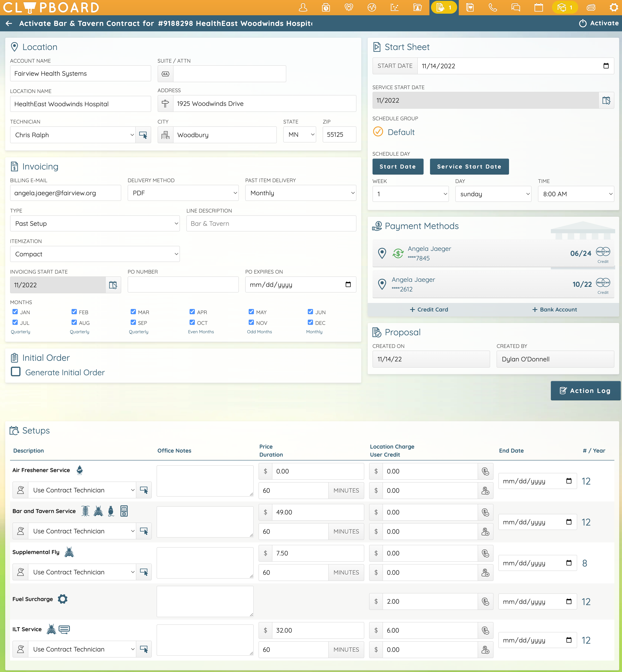622x672 pixels.
Task: Add a Credit Card payment method
Action: tap(429, 309)
